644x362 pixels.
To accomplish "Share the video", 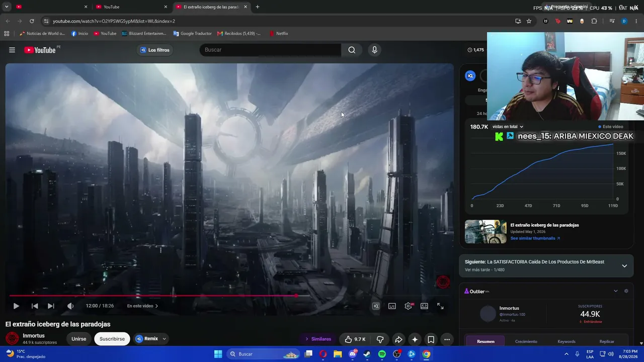I will coord(398,339).
